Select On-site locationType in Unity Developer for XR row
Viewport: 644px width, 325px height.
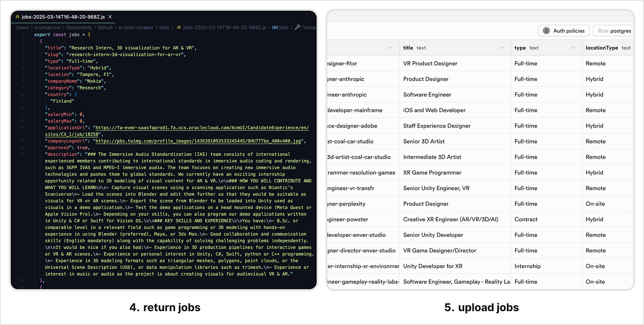tap(608, 266)
